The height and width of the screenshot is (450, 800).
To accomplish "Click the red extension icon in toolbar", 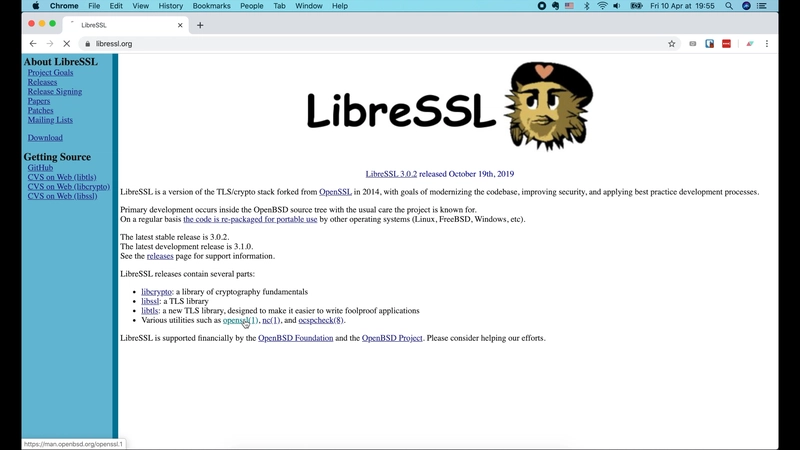I will point(726,44).
